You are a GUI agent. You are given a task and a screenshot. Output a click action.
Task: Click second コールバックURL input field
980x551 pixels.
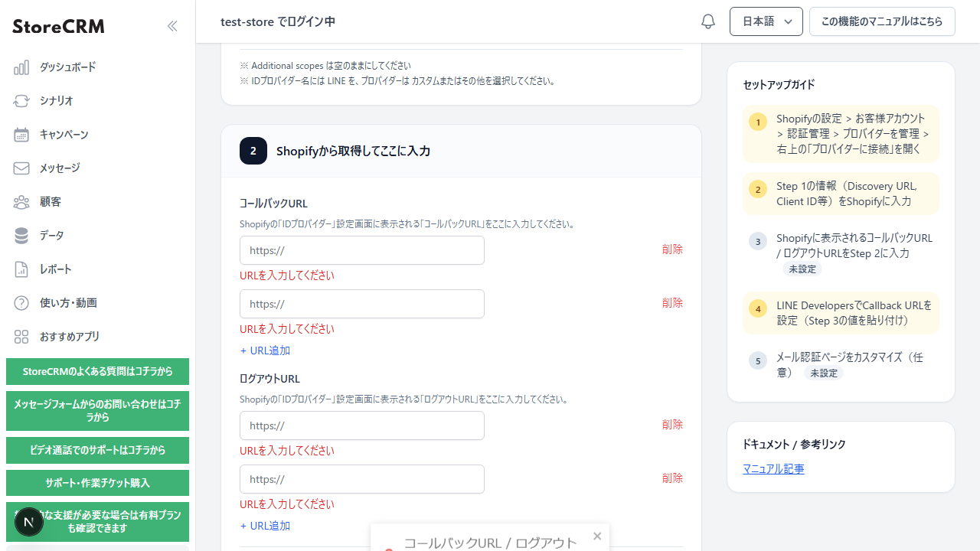(x=362, y=304)
